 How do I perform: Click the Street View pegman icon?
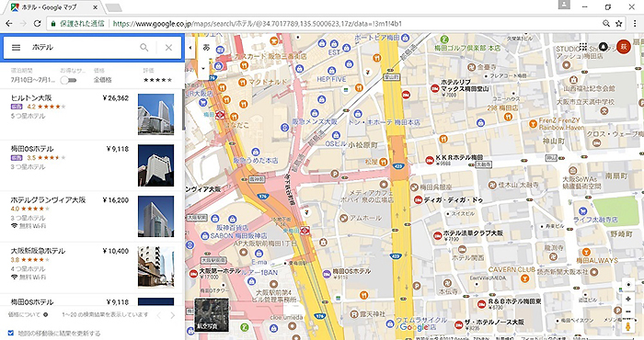628,326
